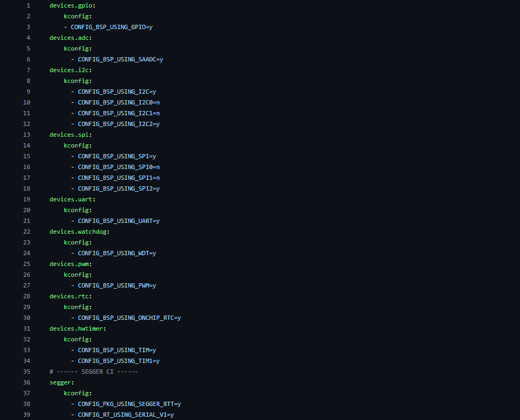Screen dimensions: 520x420
Task: Click CONFIG_BSP_USING_GPIO=y on line 3
Action: point(112,27)
